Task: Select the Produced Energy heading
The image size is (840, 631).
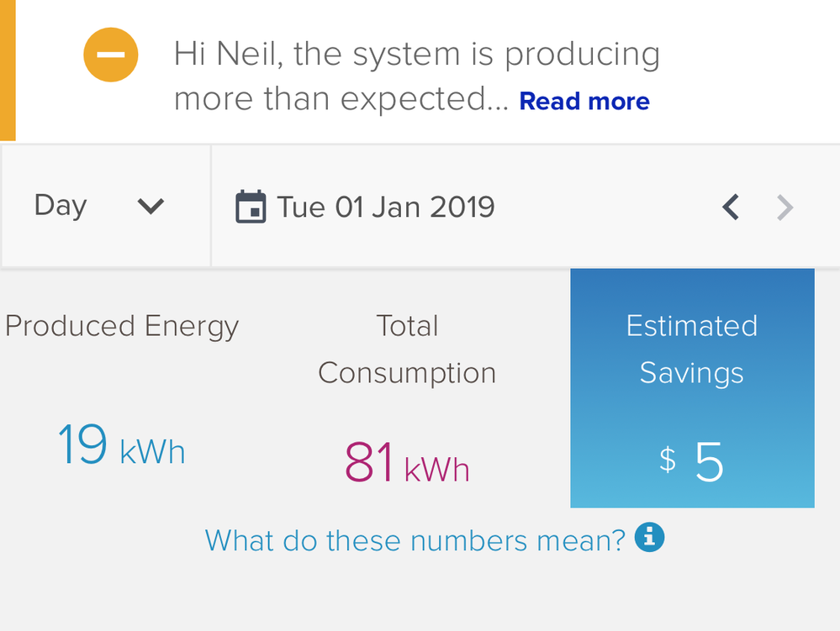Action: pyautogui.click(x=122, y=326)
